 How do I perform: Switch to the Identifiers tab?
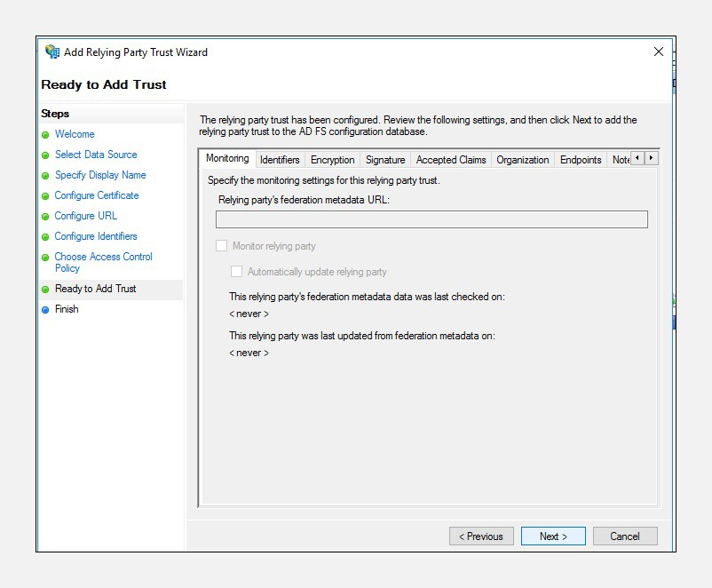tap(280, 160)
